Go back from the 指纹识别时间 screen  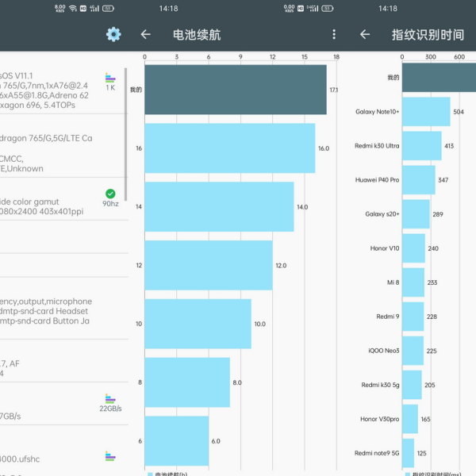[365, 34]
